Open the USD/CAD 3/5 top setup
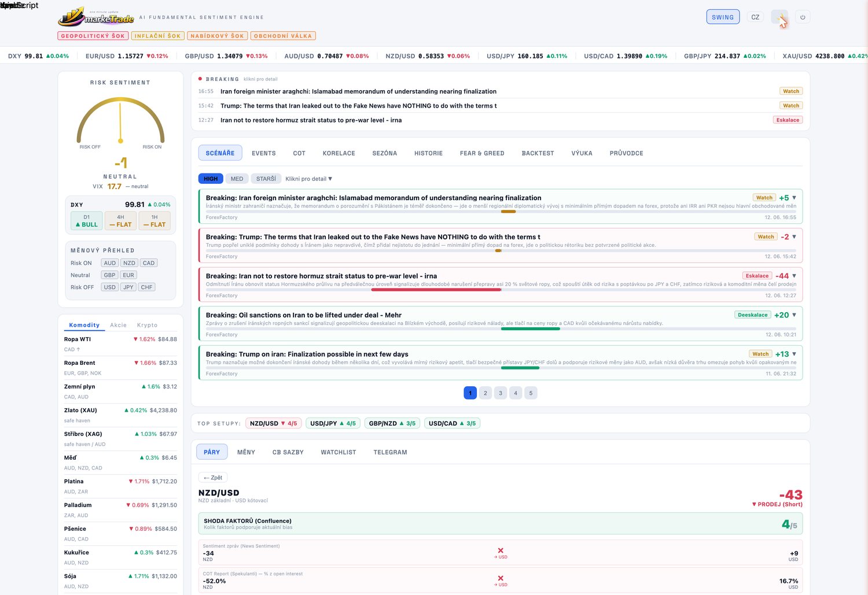 [x=453, y=423]
